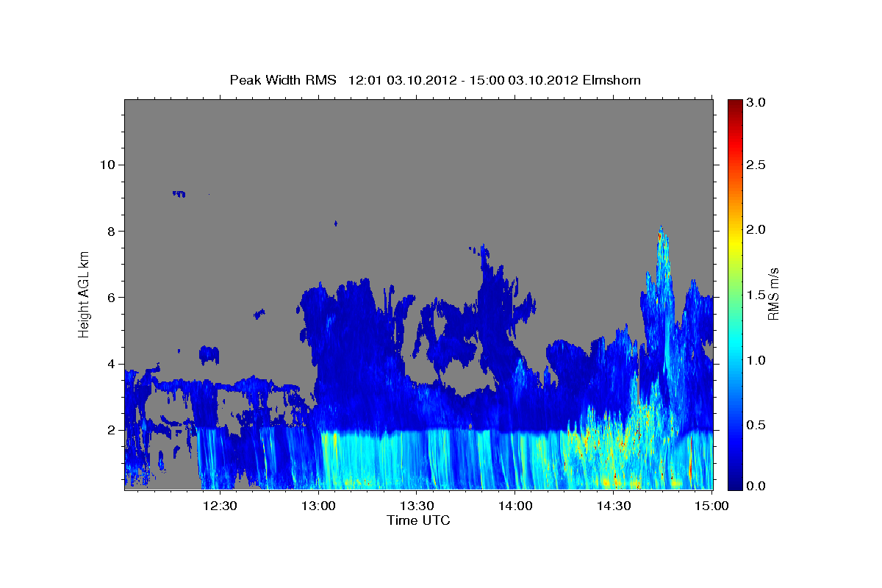Click the colorbar label '1.5'
882x588 pixels.
(x=756, y=295)
